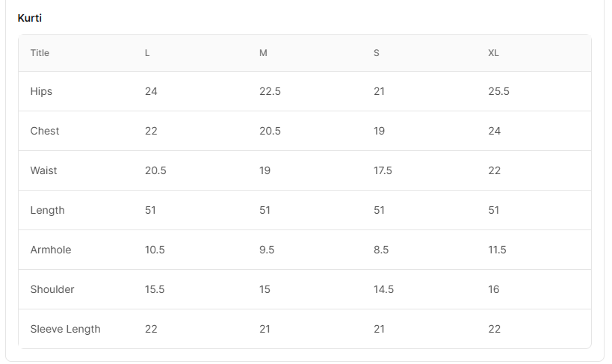The width and height of the screenshot is (612, 364).
Task: Click the S size column header
Action: click(x=377, y=53)
